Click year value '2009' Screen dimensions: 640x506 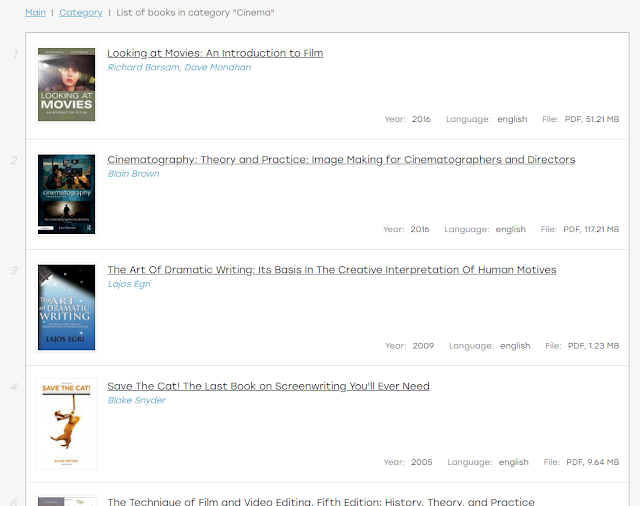[423, 346]
